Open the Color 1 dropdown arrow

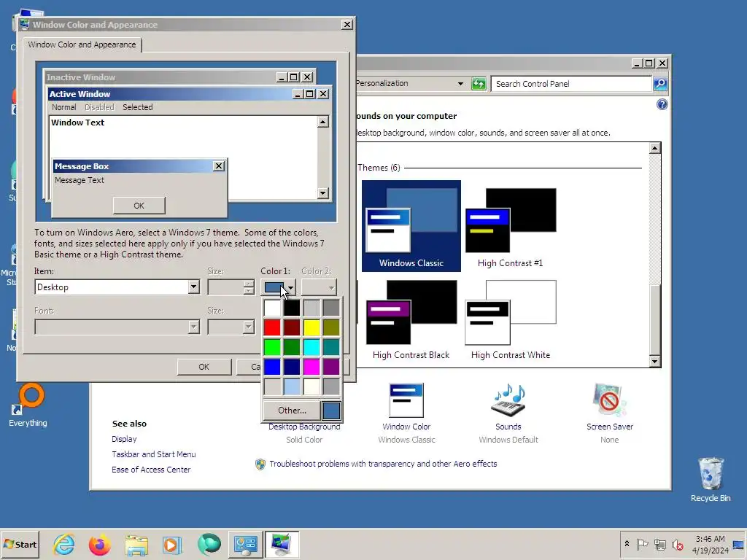click(290, 287)
